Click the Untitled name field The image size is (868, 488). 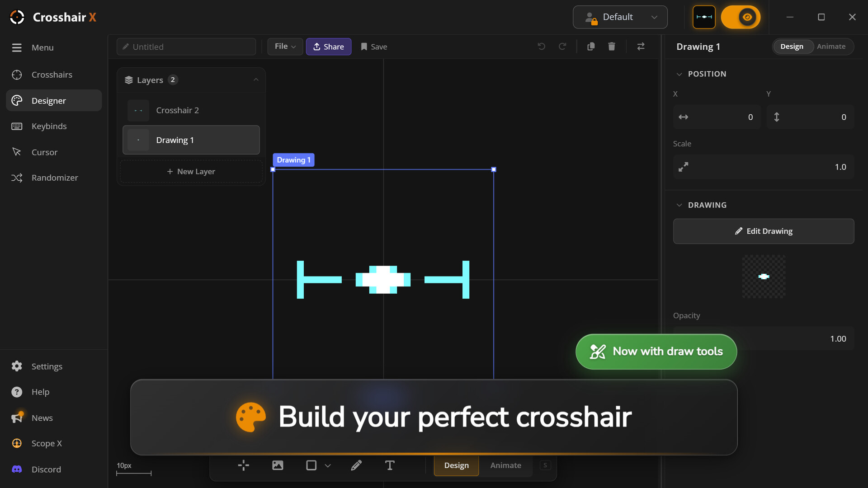tap(186, 47)
